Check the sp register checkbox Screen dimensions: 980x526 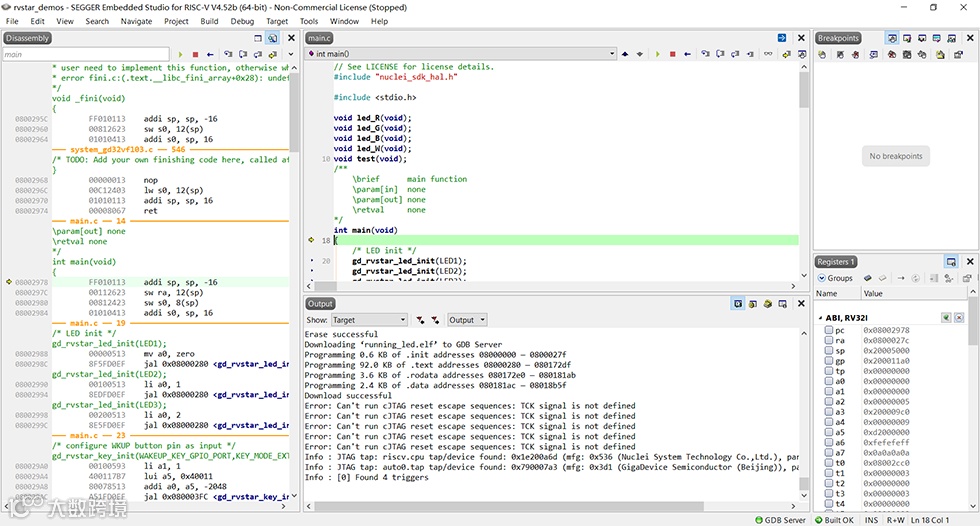click(x=828, y=351)
